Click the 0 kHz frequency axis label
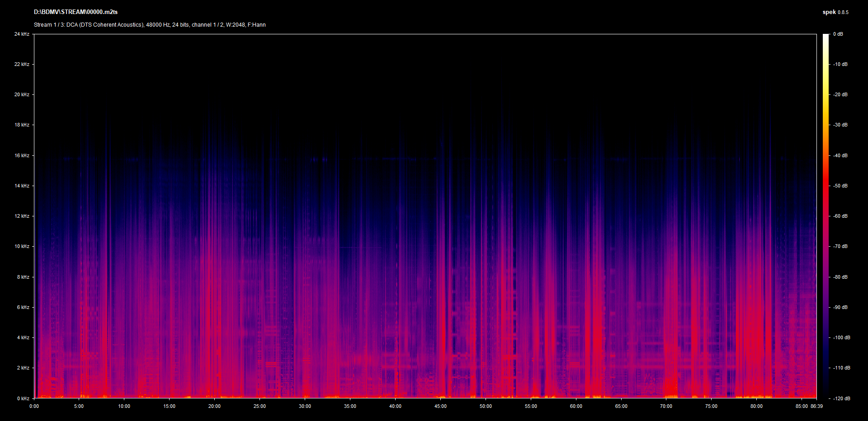Screen dimensions: 868x421 point(23,398)
